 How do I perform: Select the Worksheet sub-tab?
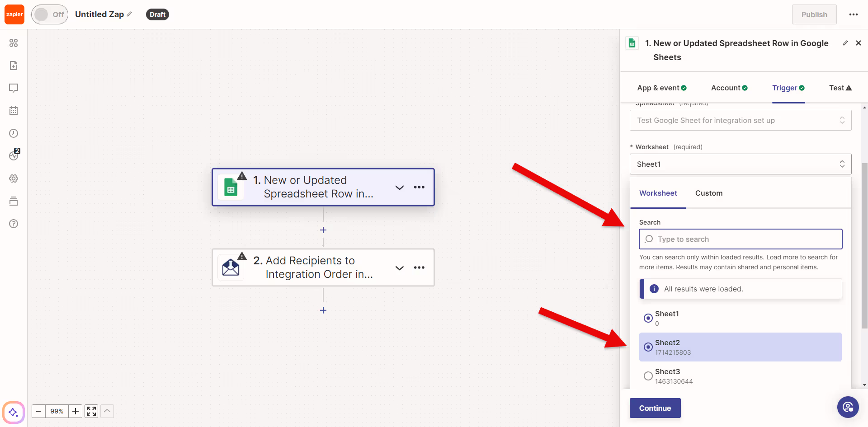click(658, 193)
